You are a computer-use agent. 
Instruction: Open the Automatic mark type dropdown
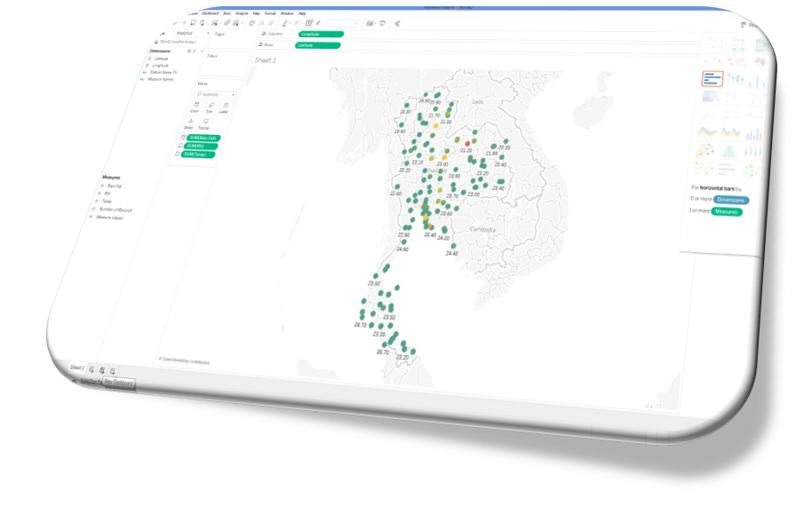[216, 94]
